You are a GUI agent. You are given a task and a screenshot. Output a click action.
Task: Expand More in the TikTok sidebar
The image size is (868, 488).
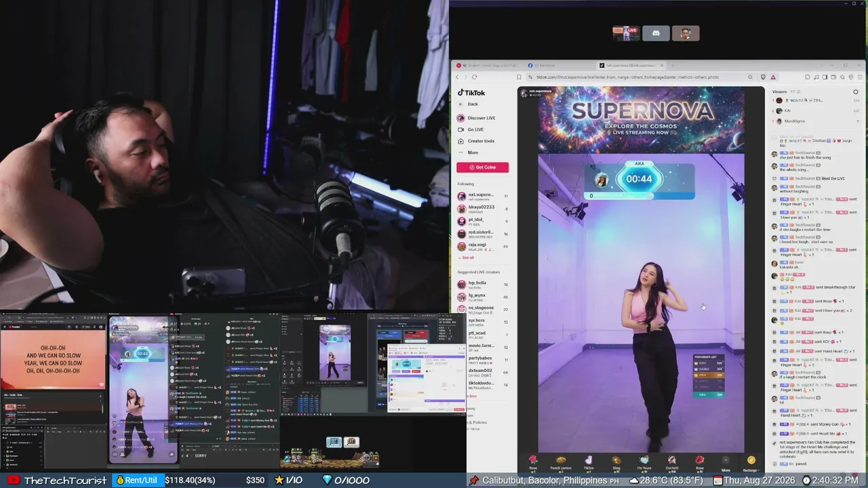click(x=468, y=152)
